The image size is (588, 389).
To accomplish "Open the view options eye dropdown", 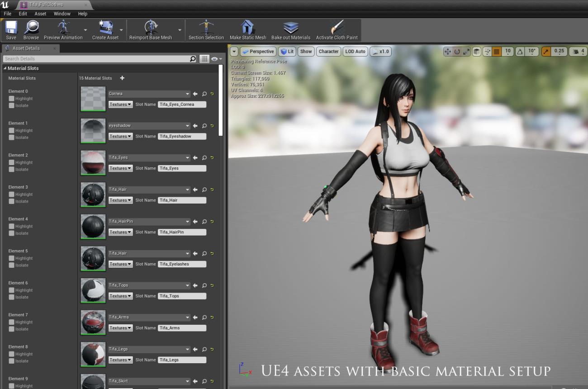I will coord(217,59).
